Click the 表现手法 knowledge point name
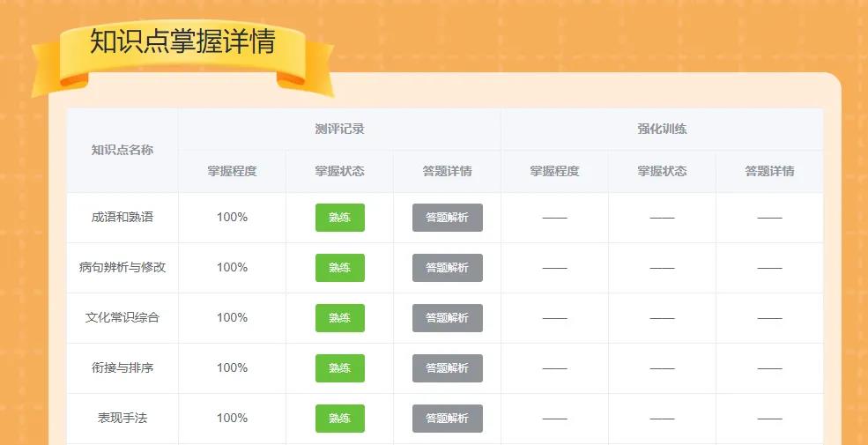This screenshot has height=445, width=868. point(122,418)
